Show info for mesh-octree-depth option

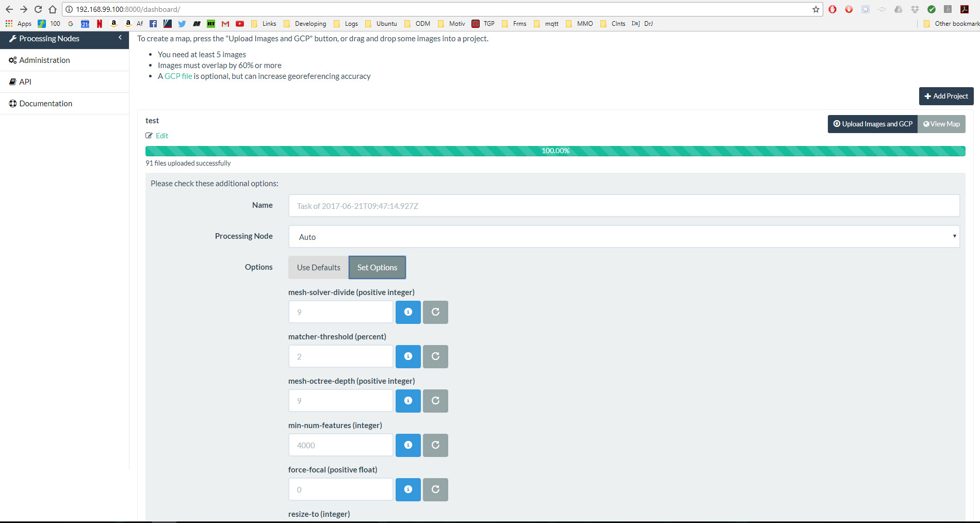click(x=408, y=401)
